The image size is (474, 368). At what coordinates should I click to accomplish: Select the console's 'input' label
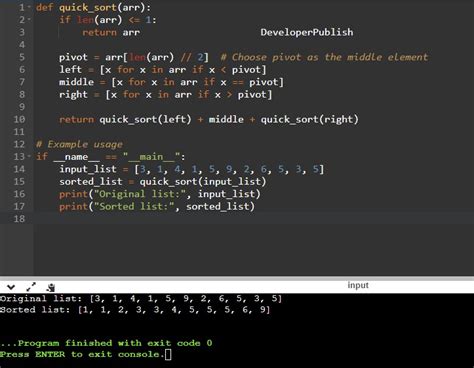[358, 285]
